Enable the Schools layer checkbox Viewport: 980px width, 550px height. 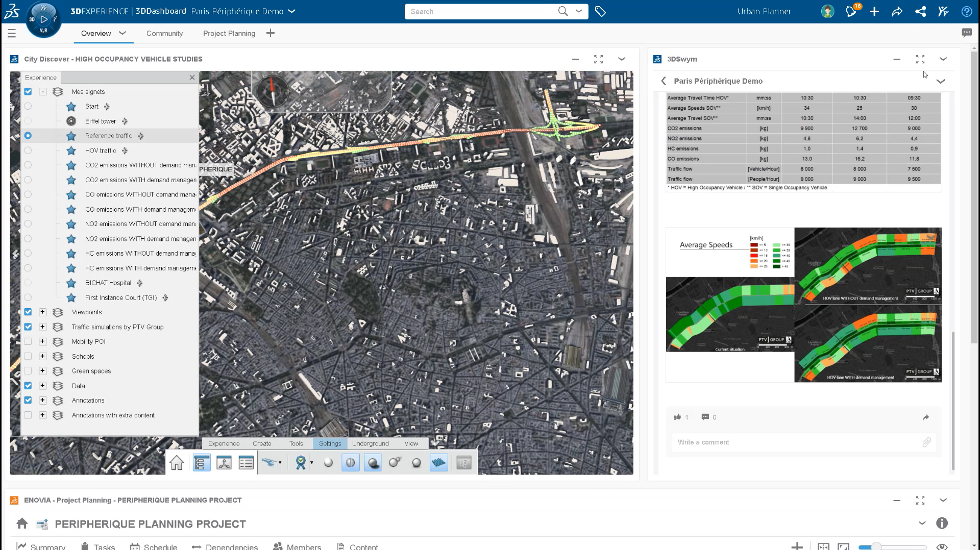[28, 356]
